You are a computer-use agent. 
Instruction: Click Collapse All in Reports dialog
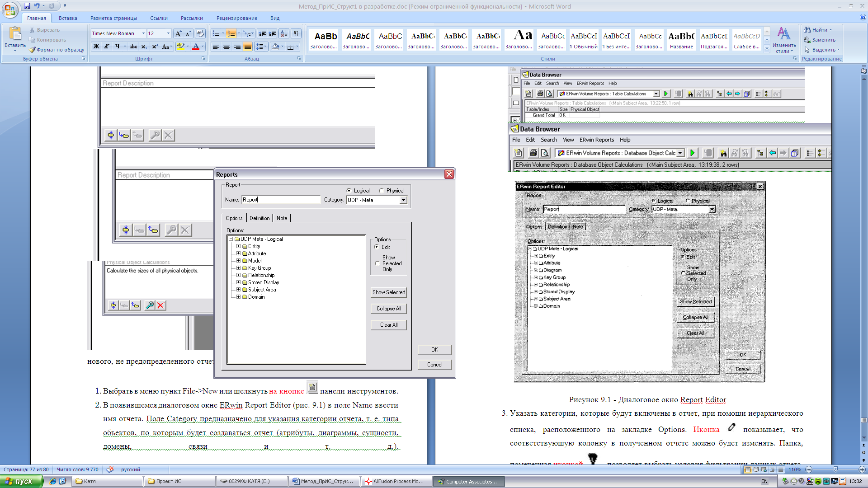pyautogui.click(x=389, y=309)
